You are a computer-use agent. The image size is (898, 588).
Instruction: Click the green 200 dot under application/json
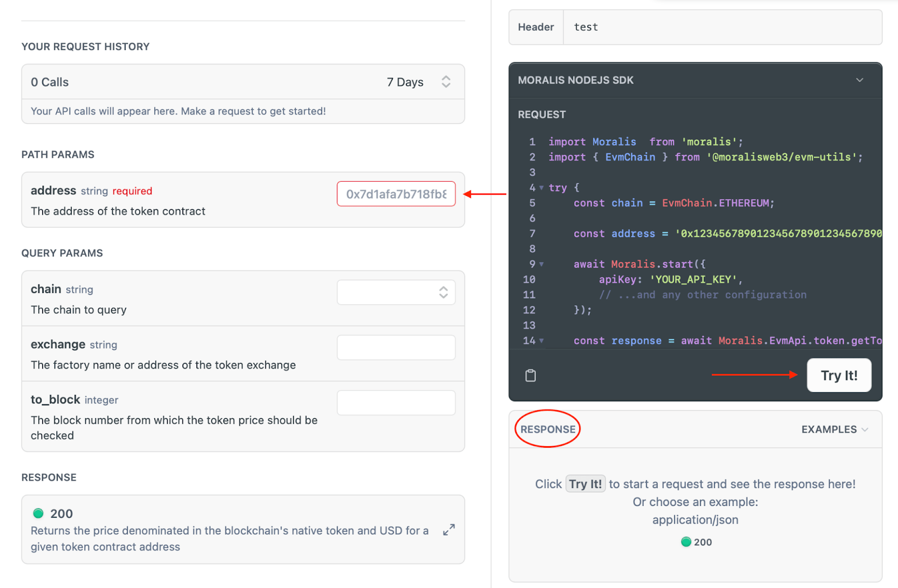pos(686,541)
